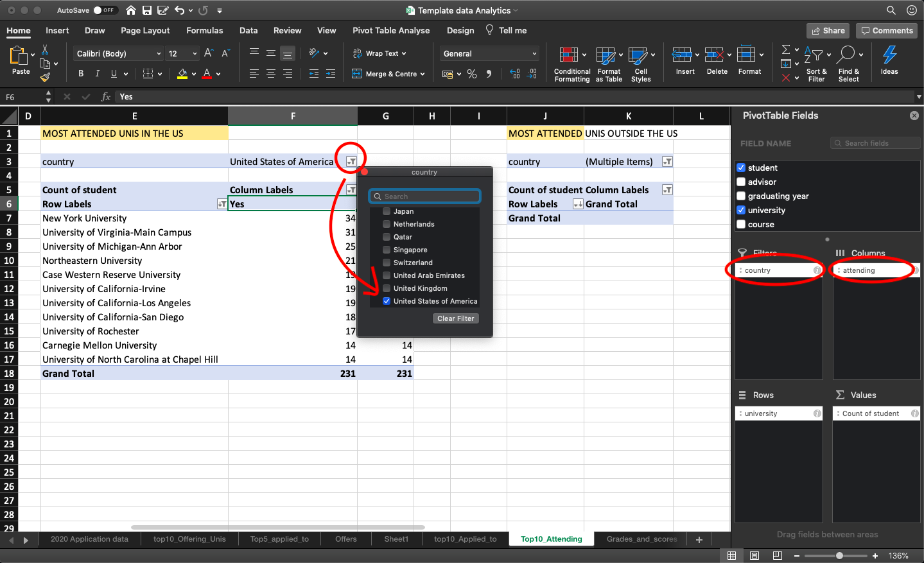Click the Wrap Text button
This screenshot has width=924, height=563.
379,53
